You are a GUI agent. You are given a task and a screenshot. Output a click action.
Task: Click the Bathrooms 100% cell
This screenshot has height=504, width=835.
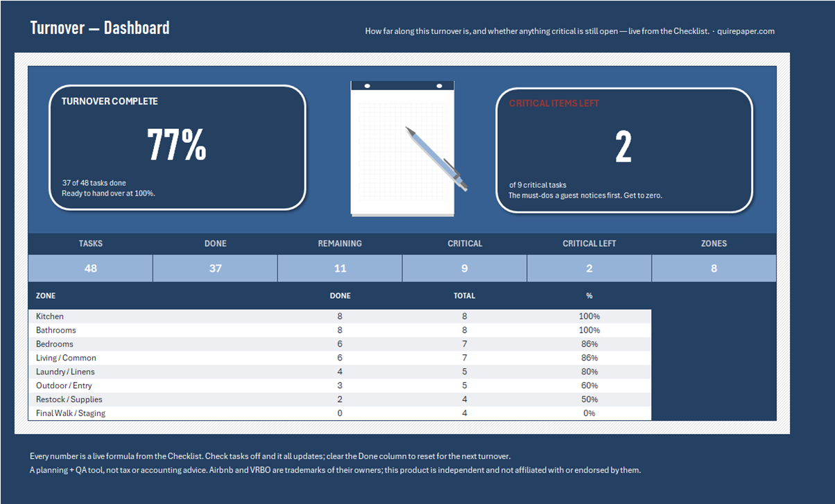pyautogui.click(x=589, y=330)
